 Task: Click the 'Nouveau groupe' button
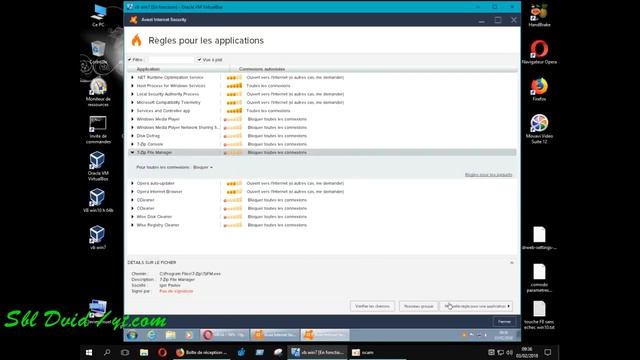coord(418,306)
